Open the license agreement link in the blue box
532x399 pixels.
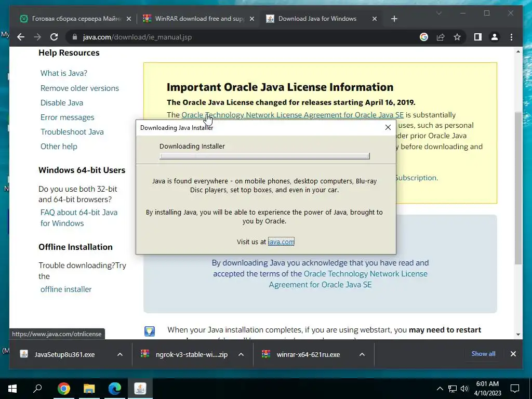(349, 279)
